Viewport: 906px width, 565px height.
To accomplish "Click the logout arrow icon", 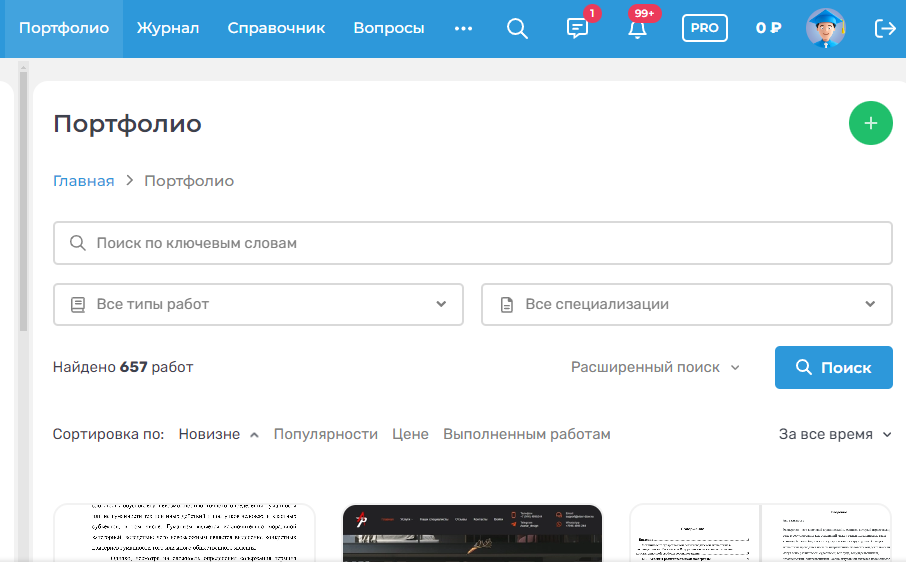I will pyautogui.click(x=885, y=28).
